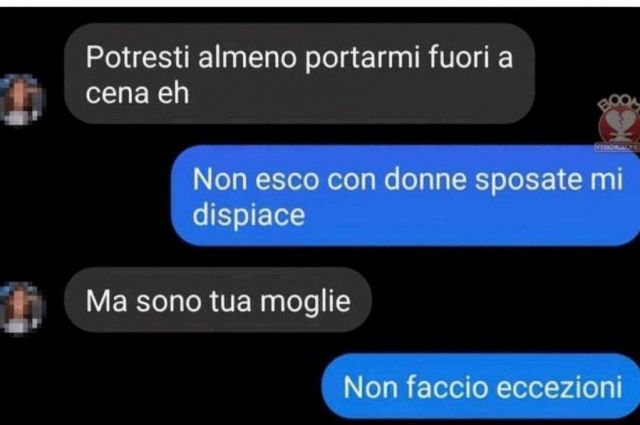
Task: Tap the blue "Non faccio eccezioni" reply
Action: [481, 386]
